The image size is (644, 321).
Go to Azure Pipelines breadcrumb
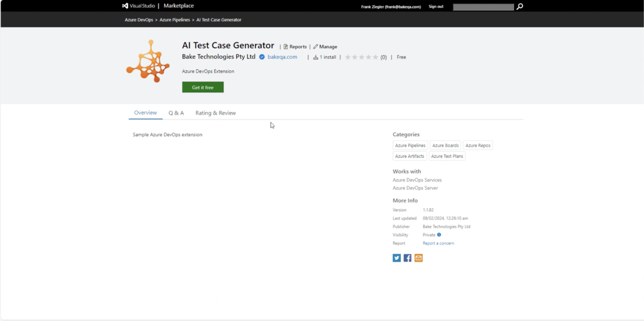(x=174, y=20)
